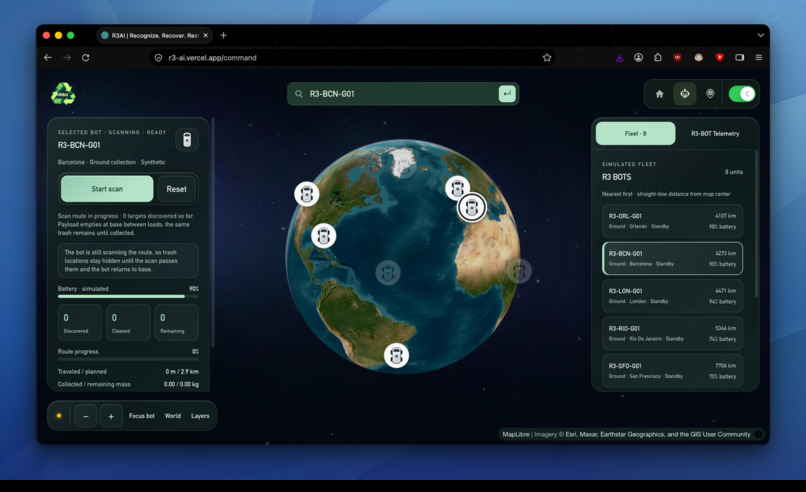The height and width of the screenshot is (492, 806).
Task: Open the browser extensions puzzle icon
Action: pos(657,58)
